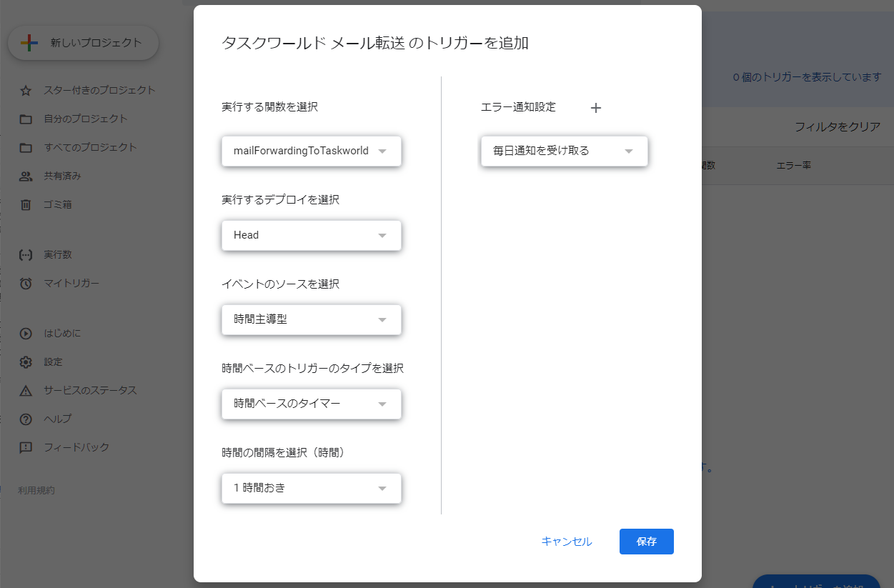Screen dimensions: 894x588
Task: Click the dropdown arrow in the 1 時間おき field
Action: [382, 489]
